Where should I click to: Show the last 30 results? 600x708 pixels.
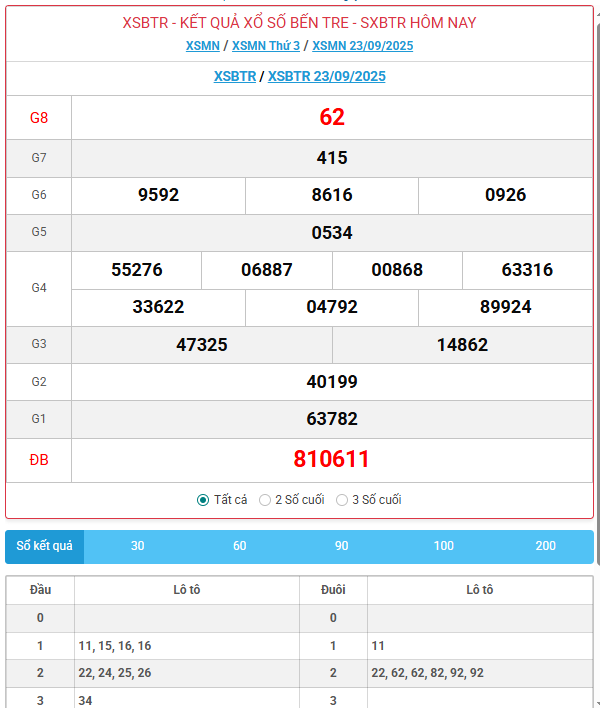pyautogui.click(x=137, y=546)
